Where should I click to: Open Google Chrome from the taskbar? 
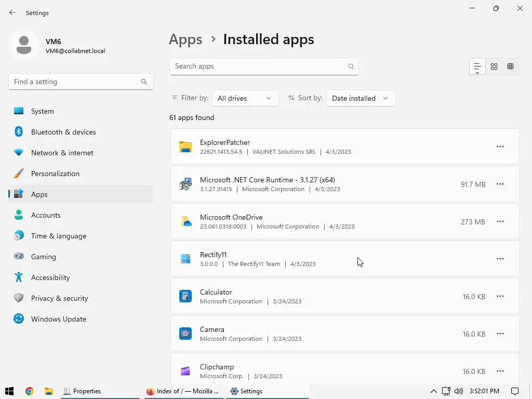pos(30,391)
